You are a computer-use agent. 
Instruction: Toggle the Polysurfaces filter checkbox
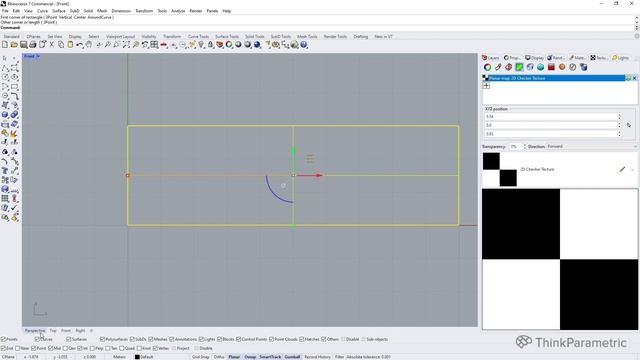pos(102,339)
